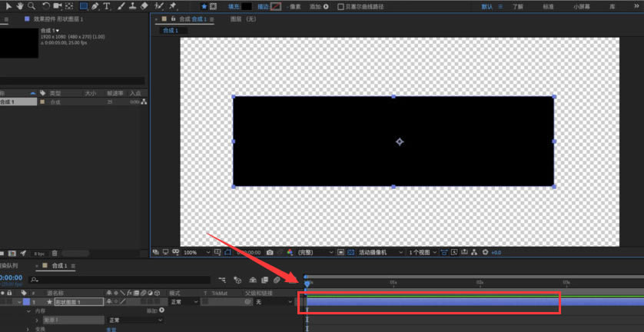Pick the Pen tool
This screenshot has width=644, height=332.
point(95,6)
